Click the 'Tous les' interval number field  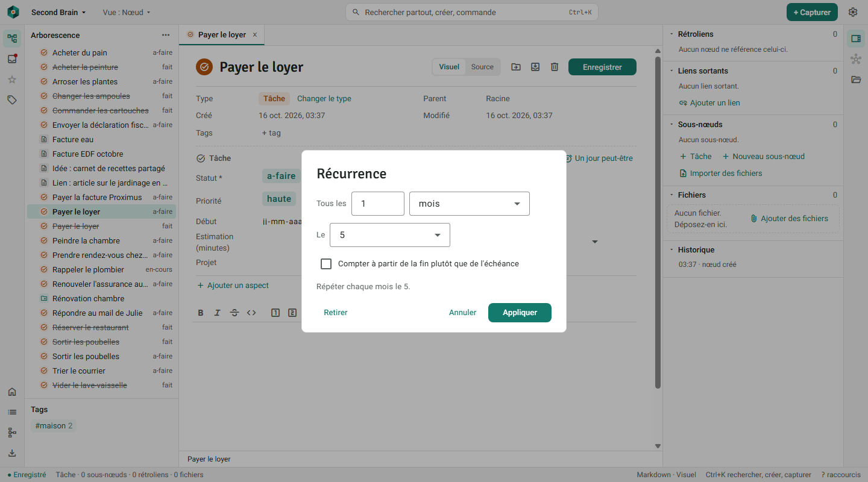[378, 204]
